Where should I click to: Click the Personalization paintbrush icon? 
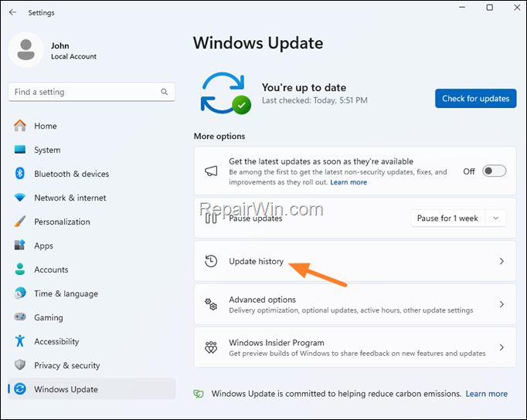20,222
